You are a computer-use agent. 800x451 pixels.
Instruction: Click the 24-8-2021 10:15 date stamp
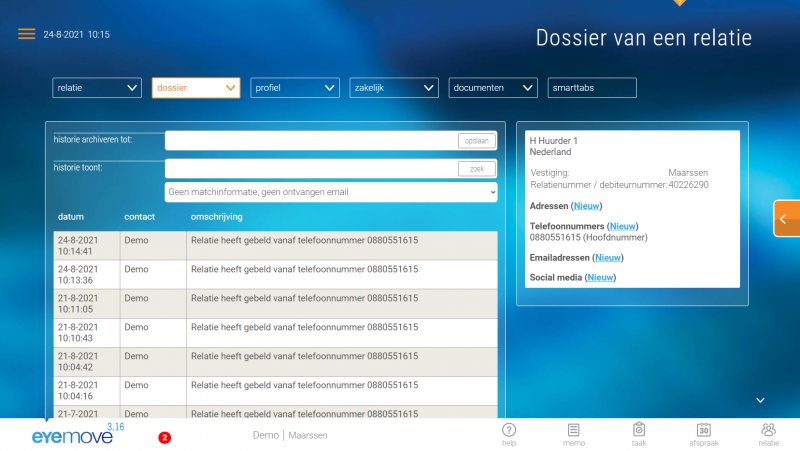coord(77,35)
